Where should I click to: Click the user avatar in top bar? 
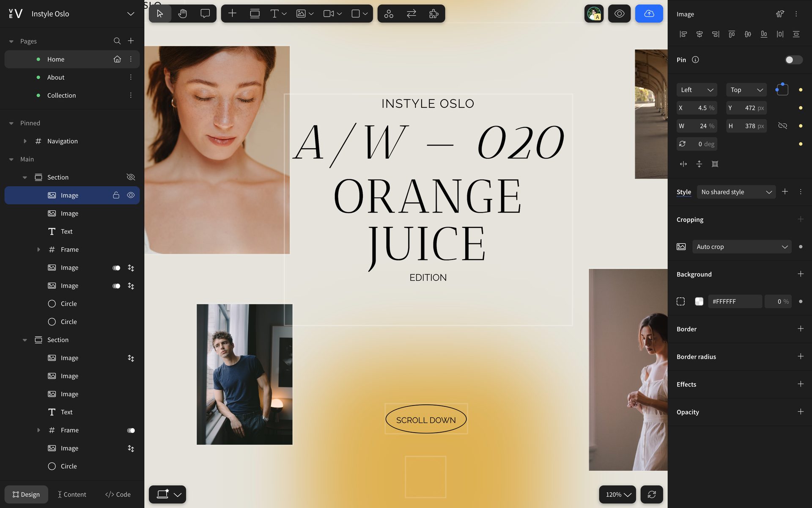coord(594,14)
